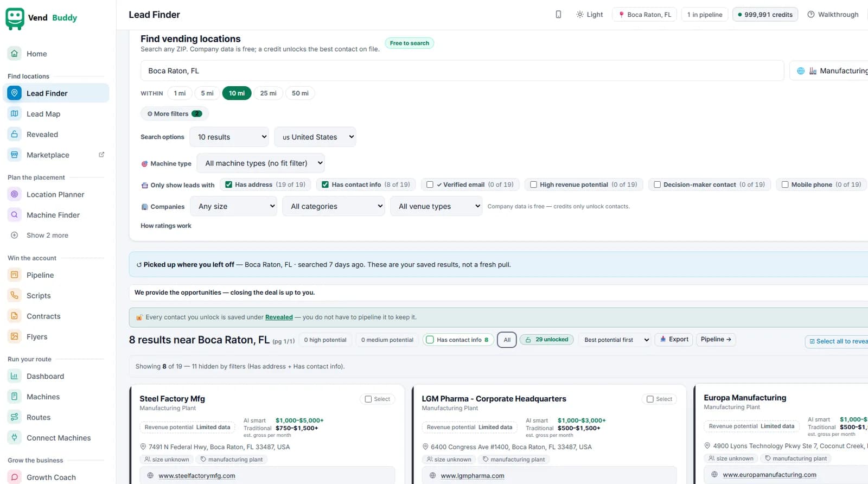Screen dimensions: 868x484
Task: Click the Dashboard chart icon
Action: [15, 376]
